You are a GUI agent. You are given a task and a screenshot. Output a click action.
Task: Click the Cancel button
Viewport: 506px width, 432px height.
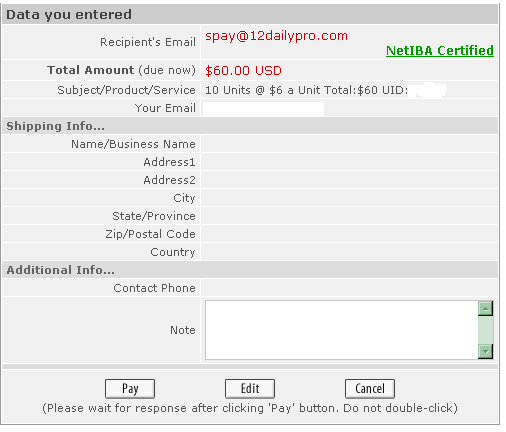[x=370, y=388]
